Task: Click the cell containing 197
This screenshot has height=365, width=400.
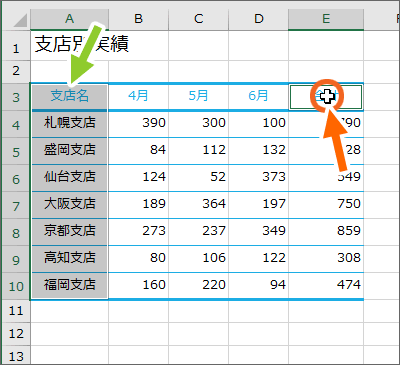Action: (x=259, y=205)
